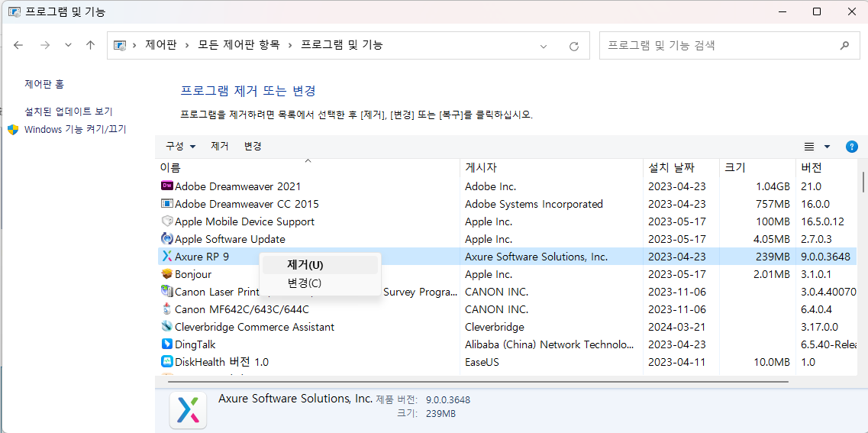Image resolution: width=868 pixels, height=433 pixels.
Task: Select the DingTalk program name
Action: [x=195, y=344]
